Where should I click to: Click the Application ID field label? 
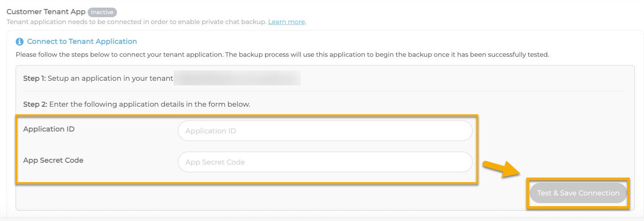point(49,129)
